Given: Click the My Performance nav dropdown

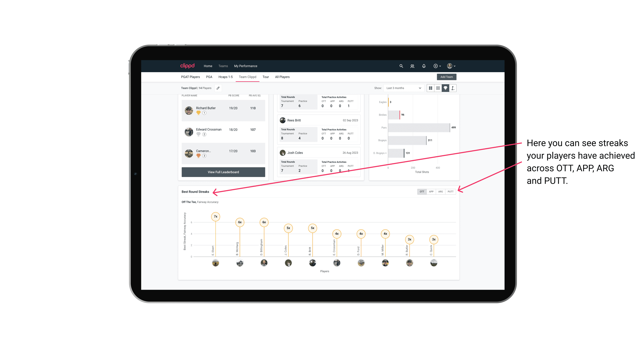Looking at the screenshot, I should pyautogui.click(x=247, y=66).
